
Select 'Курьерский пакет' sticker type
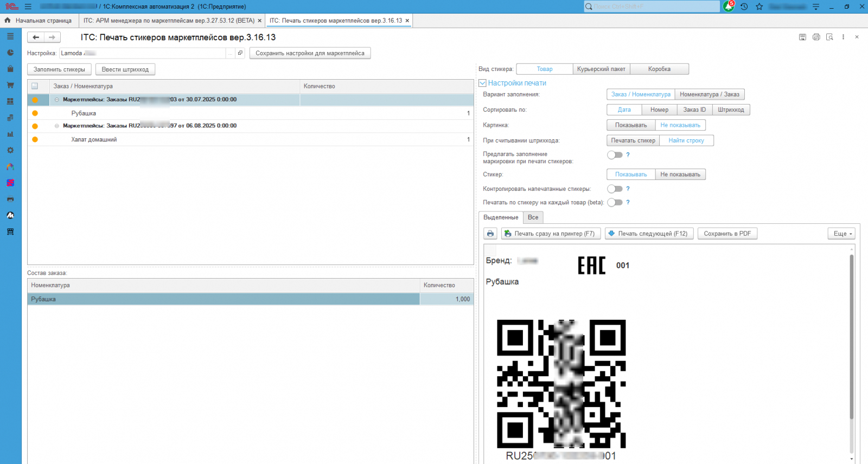click(x=601, y=69)
